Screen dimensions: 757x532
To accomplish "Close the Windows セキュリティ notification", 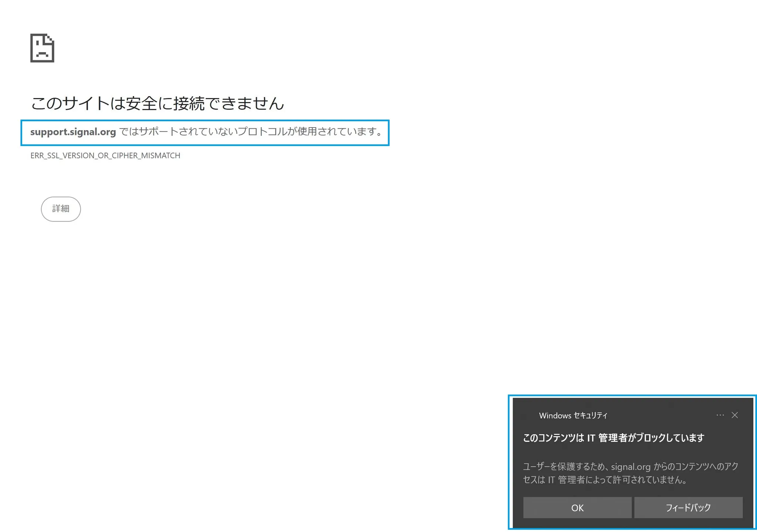I will (x=735, y=415).
